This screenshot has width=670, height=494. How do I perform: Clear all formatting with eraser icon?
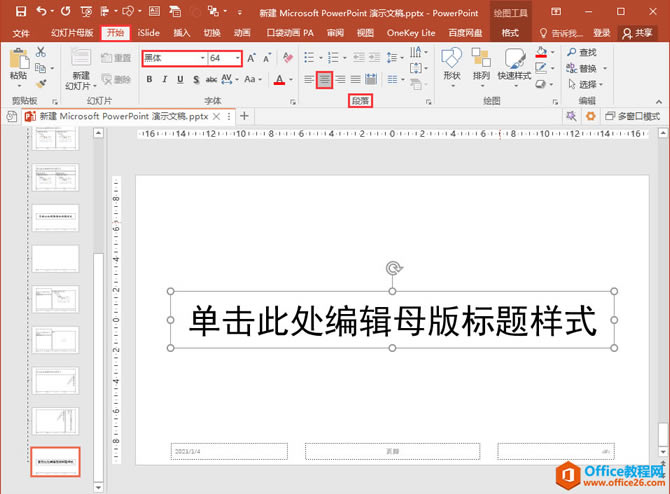pos(288,58)
